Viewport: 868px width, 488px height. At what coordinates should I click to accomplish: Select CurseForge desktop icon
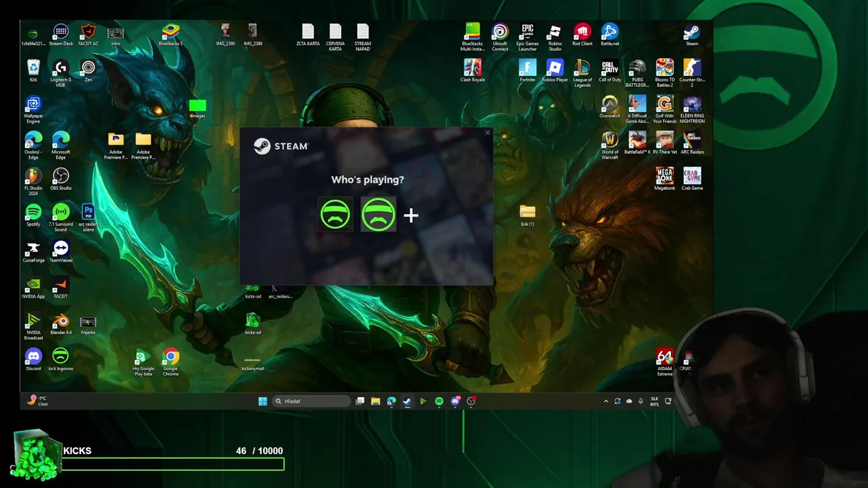pos(33,251)
